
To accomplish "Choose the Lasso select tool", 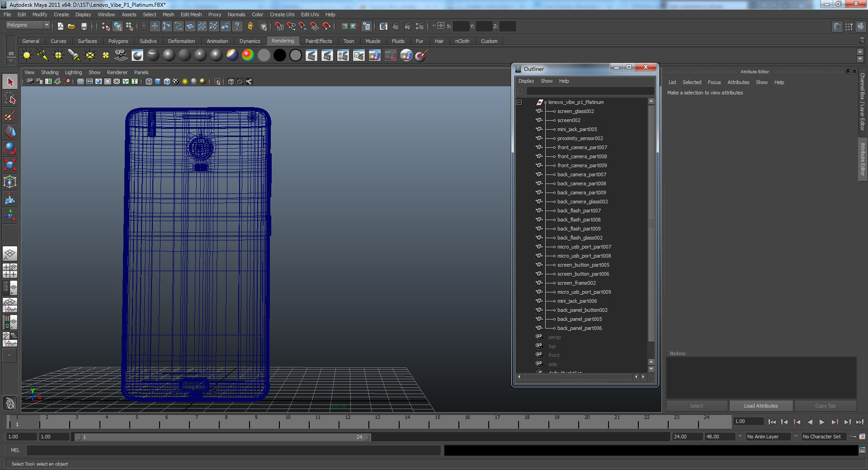I will pos(10,99).
